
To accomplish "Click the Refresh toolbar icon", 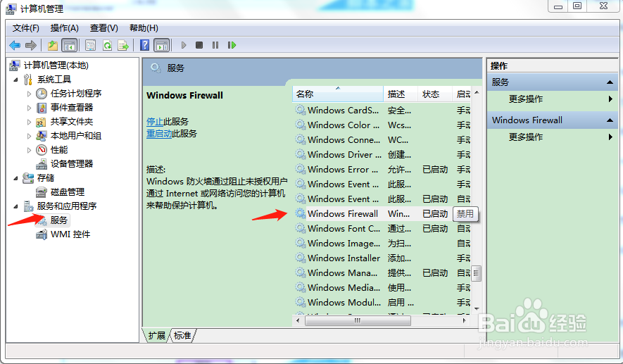I will (107, 45).
